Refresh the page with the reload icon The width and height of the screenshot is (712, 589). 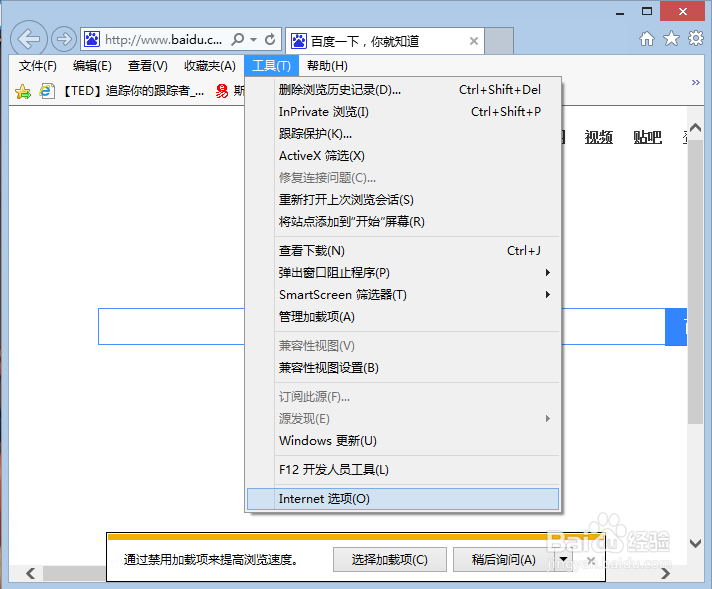coord(270,40)
